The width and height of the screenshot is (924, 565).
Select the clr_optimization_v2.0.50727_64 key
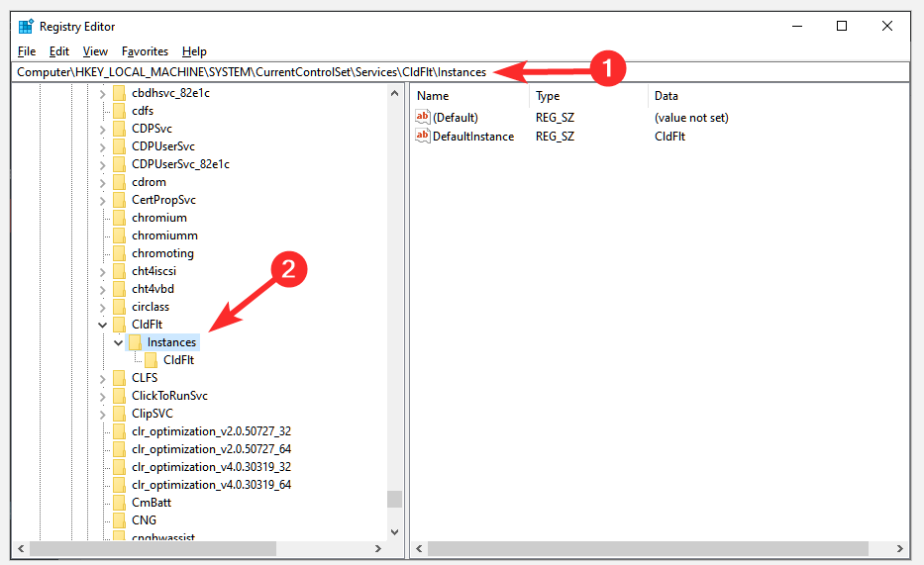[212, 449]
